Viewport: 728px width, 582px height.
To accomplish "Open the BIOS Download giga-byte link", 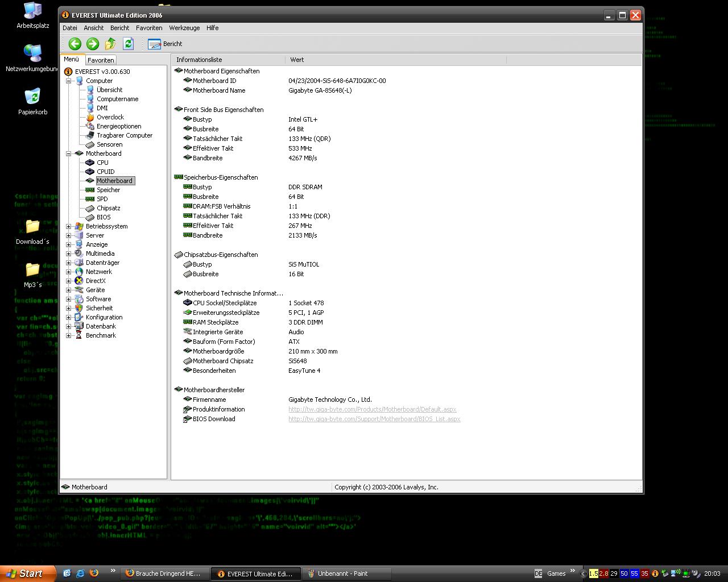I will click(x=374, y=419).
